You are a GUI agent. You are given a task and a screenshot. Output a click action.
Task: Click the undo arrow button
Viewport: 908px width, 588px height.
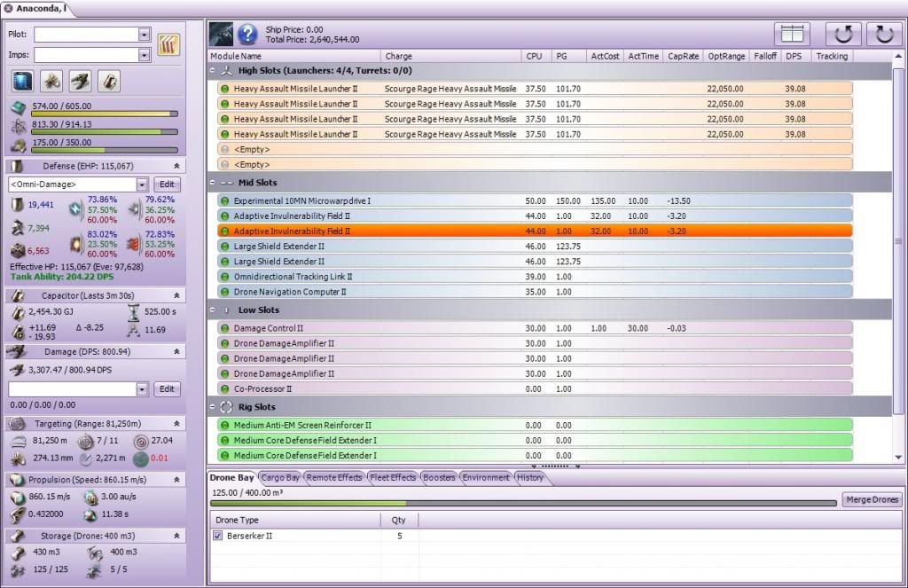pos(843,34)
